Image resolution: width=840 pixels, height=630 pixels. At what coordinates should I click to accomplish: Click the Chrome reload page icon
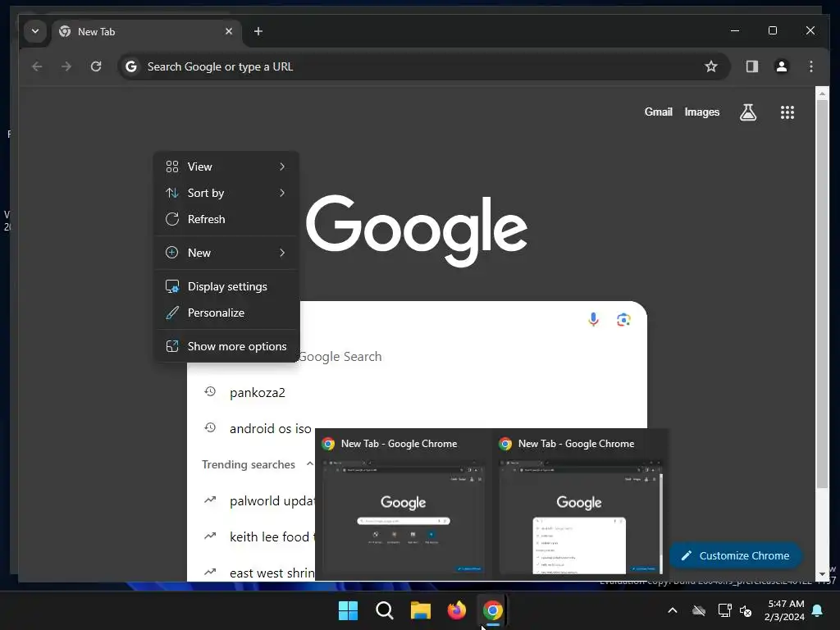pos(96,66)
